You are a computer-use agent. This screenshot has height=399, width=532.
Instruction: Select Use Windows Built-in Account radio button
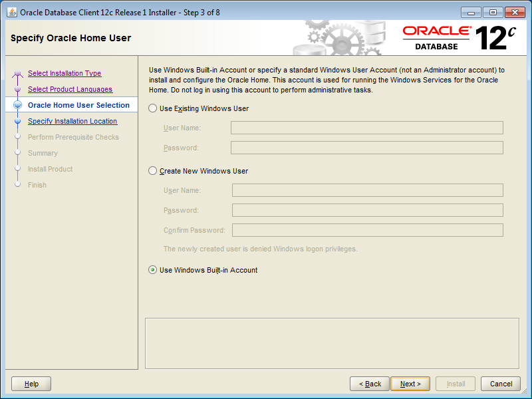point(153,270)
